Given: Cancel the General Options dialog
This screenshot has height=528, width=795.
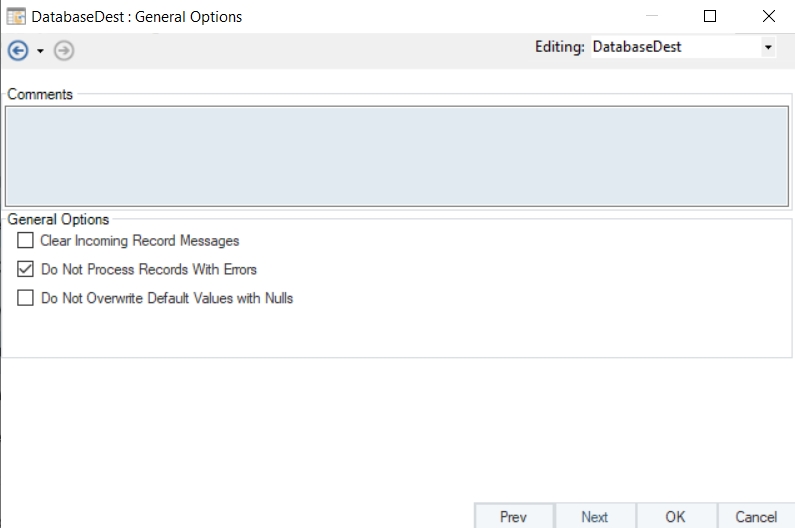Looking at the screenshot, I should 756,516.
